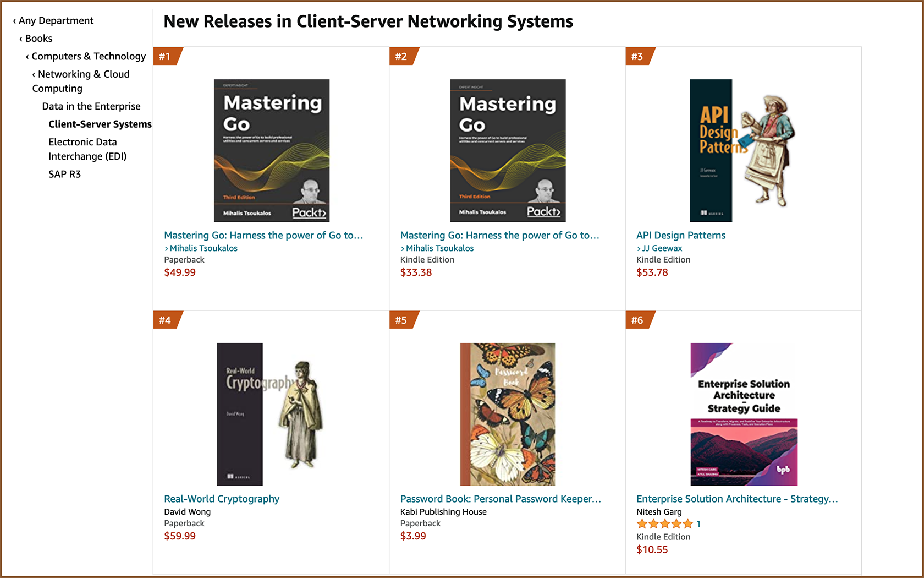Image resolution: width=924 pixels, height=578 pixels.
Task: Open the #1 Mastering Go paperback cover
Action: (272, 150)
